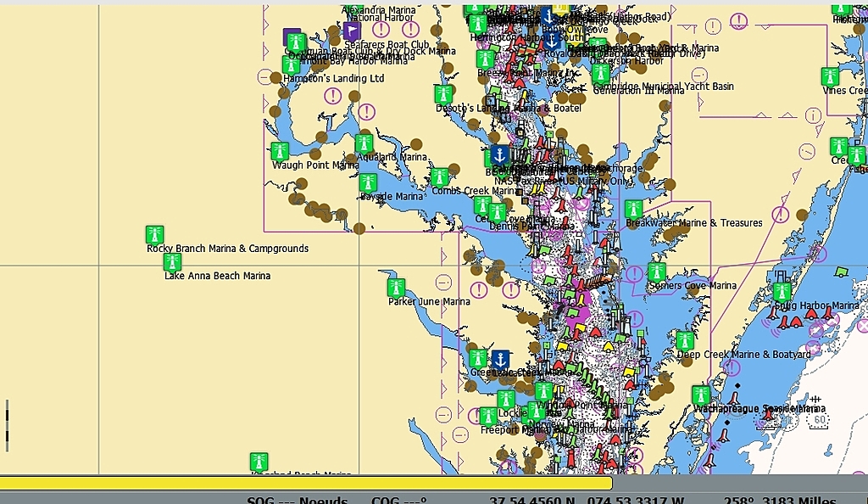Click the Cambridge Municipal Yacht Basin marker icon

point(601,74)
